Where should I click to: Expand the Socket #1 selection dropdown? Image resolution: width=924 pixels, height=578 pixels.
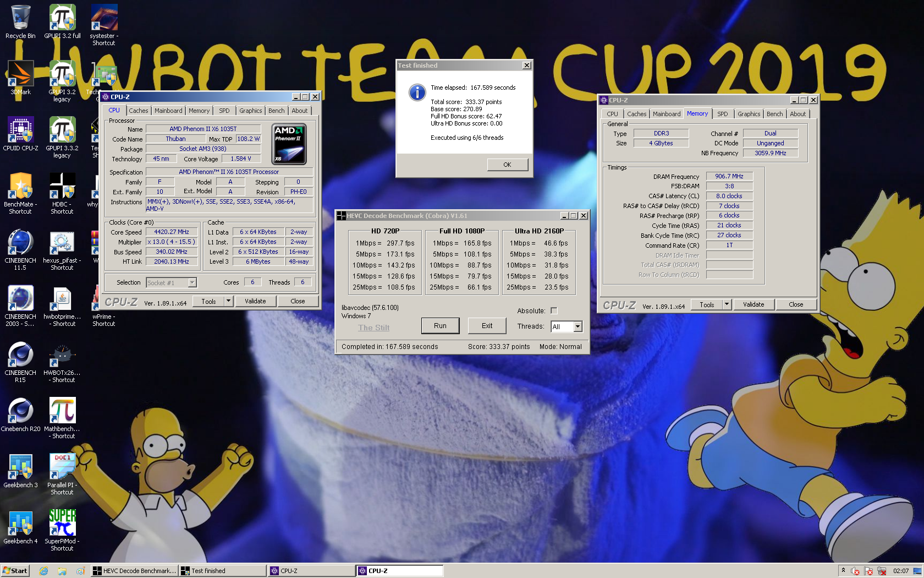pyautogui.click(x=192, y=283)
